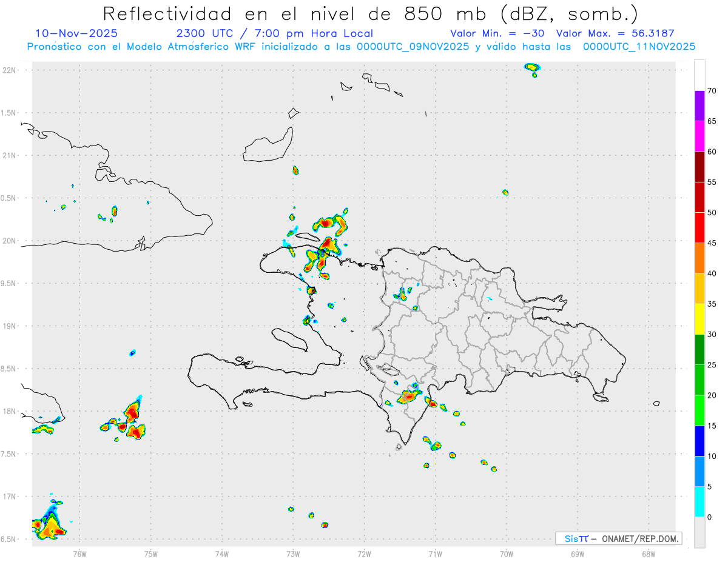Click the colorbar value label '15'
Image resolution: width=728 pixels, height=562 pixels.
[712, 426]
